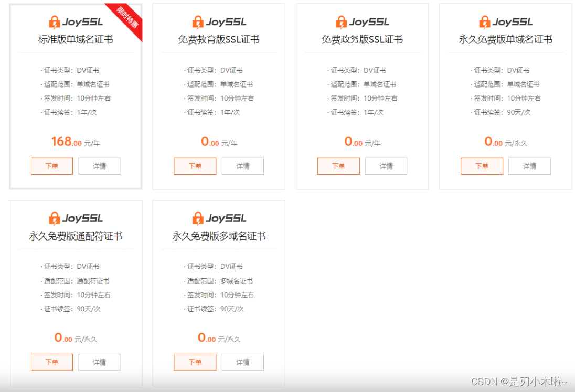Click JoySSL logo on 永久免费版通配符证书 card

[76, 219]
